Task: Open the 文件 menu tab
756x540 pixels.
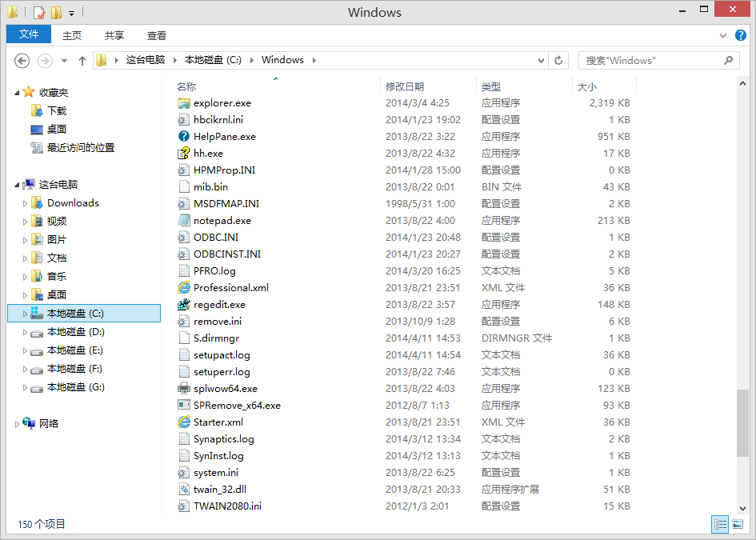Action: click(29, 34)
